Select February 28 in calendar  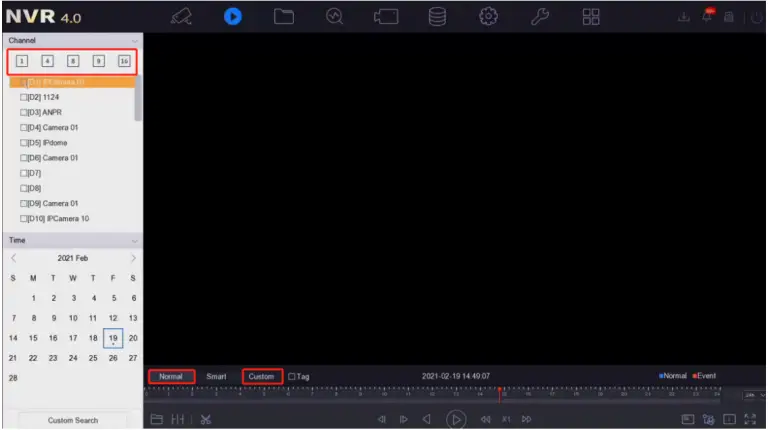[x=13, y=378]
